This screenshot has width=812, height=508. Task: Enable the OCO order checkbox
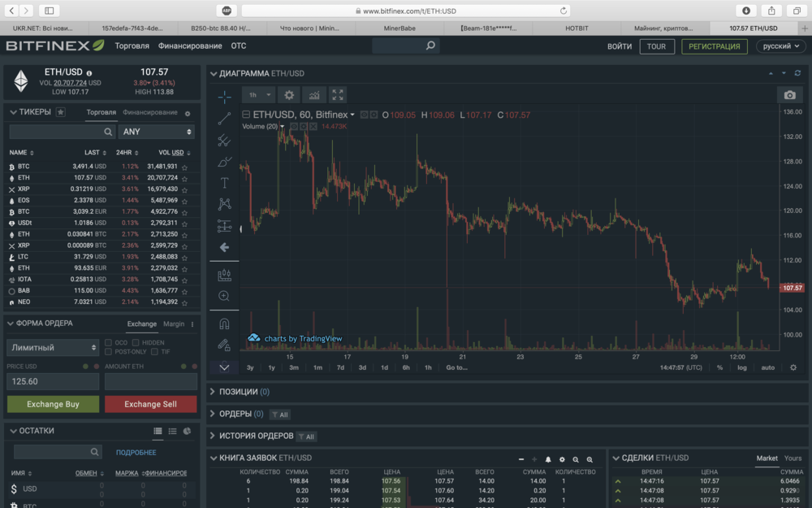[109, 343]
